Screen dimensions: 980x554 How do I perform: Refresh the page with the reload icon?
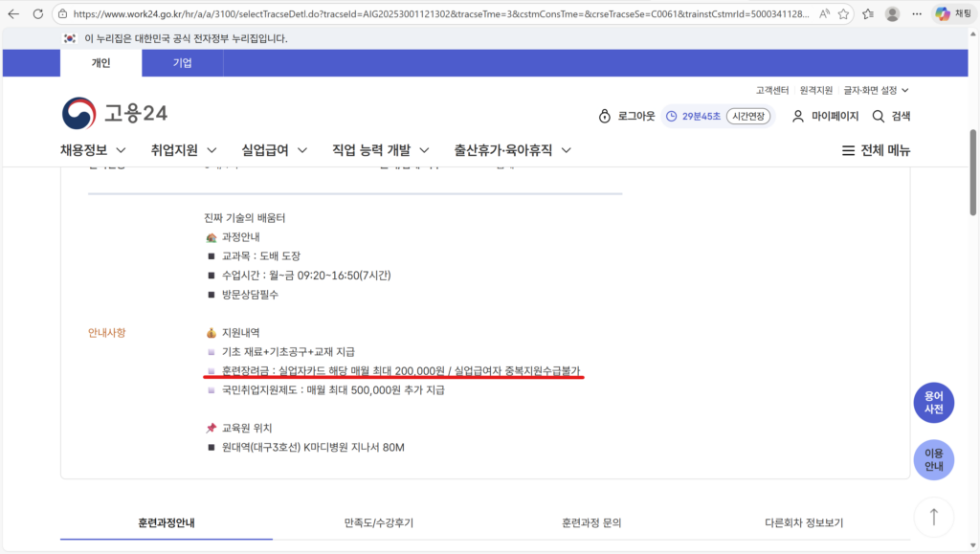tap(36, 14)
